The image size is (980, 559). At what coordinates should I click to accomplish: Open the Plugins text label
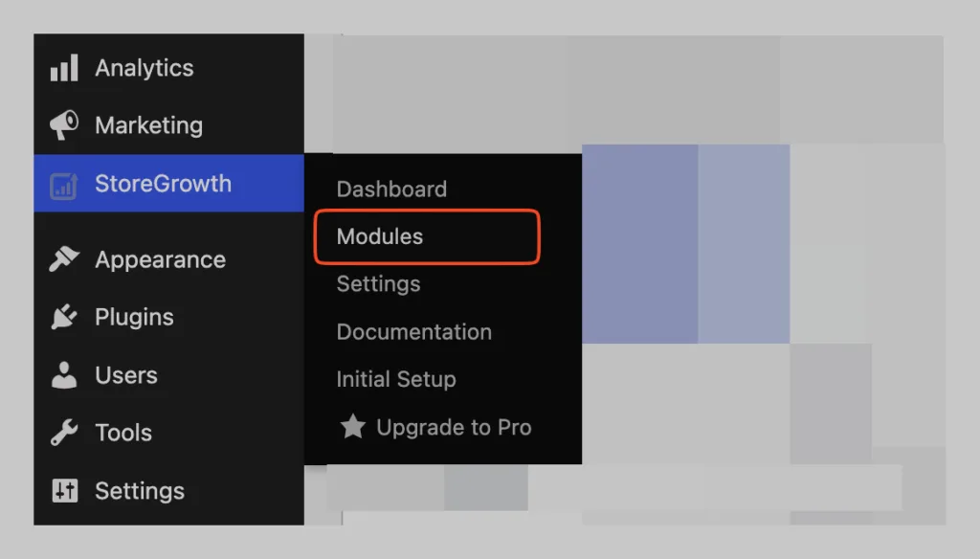(134, 317)
